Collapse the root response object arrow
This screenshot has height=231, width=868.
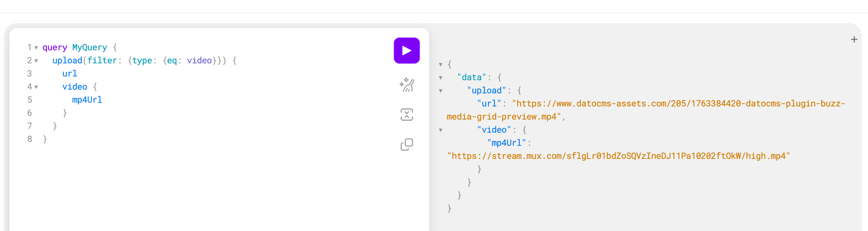coord(441,65)
